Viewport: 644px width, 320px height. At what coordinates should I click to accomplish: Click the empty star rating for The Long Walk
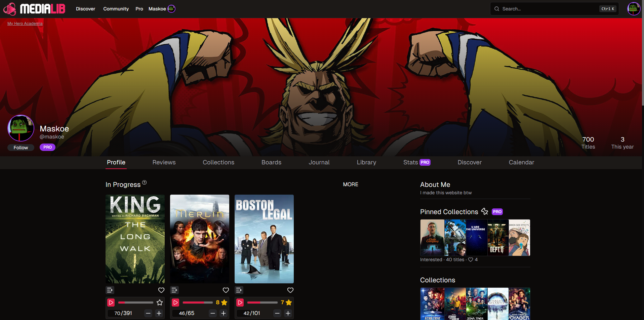tap(160, 303)
